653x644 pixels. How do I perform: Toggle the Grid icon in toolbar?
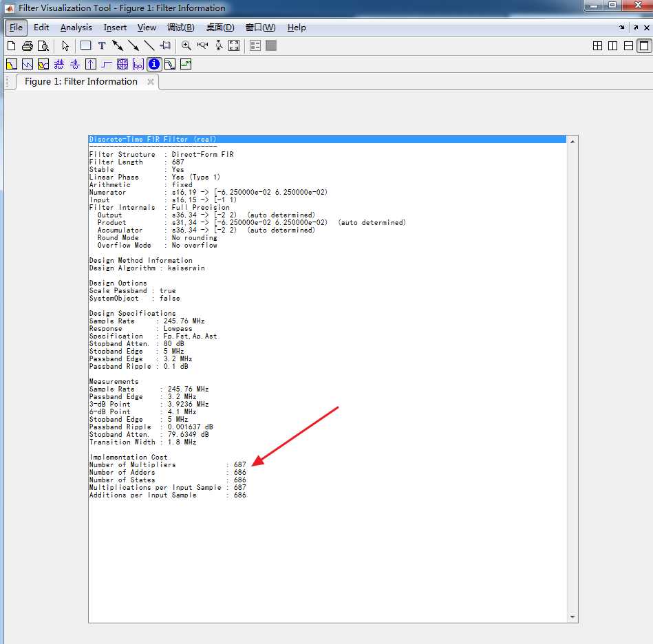click(x=271, y=46)
